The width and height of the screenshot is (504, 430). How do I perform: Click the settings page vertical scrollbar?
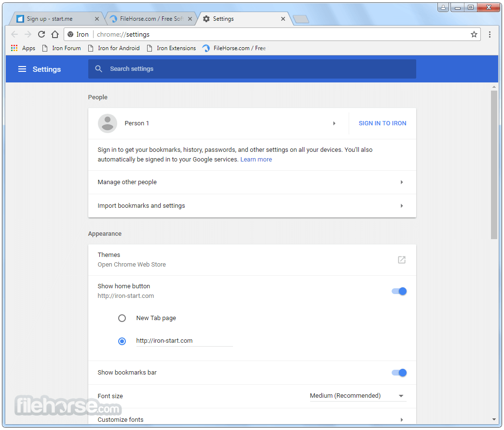pos(494,164)
